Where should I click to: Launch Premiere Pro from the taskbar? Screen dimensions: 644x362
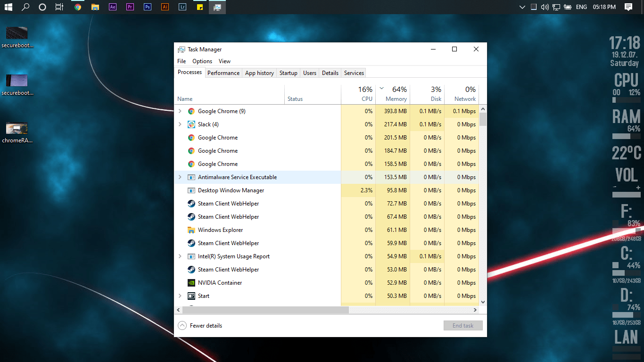pyautogui.click(x=130, y=7)
